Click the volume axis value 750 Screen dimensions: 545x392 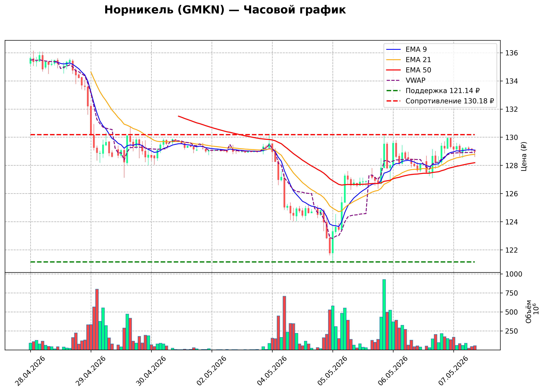512,293
